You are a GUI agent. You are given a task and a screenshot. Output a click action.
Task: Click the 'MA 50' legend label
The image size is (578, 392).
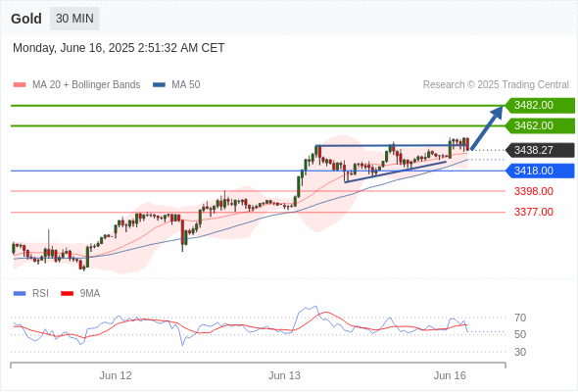[x=186, y=85]
